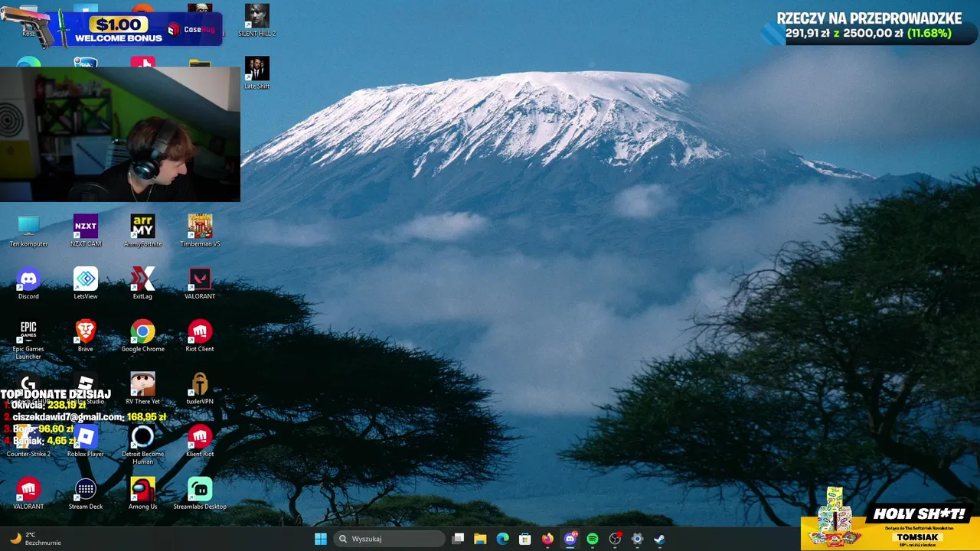This screenshot has width=980, height=551.
Task: Click the CaseHug welcome bonus banner
Action: click(x=112, y=28)
